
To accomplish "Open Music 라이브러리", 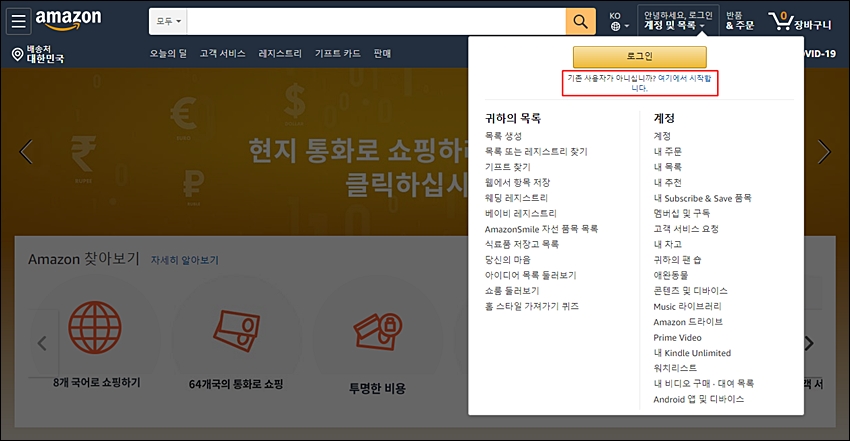I will coord(687,307).
